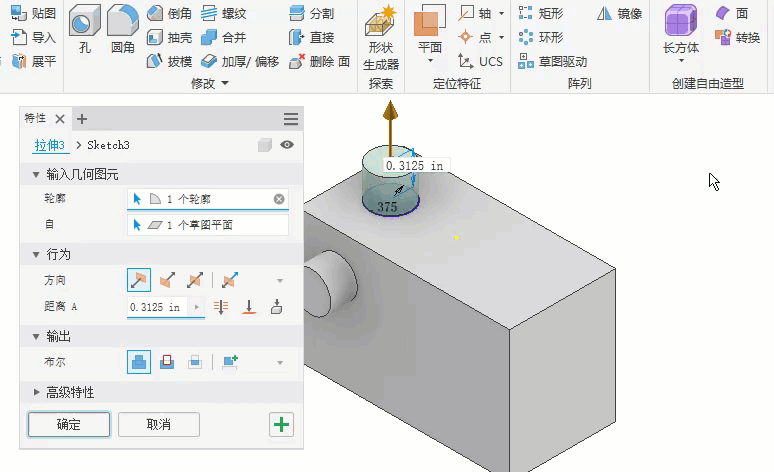
Task: Select the 'to' extent option
Action: click(x=249, y=307)
